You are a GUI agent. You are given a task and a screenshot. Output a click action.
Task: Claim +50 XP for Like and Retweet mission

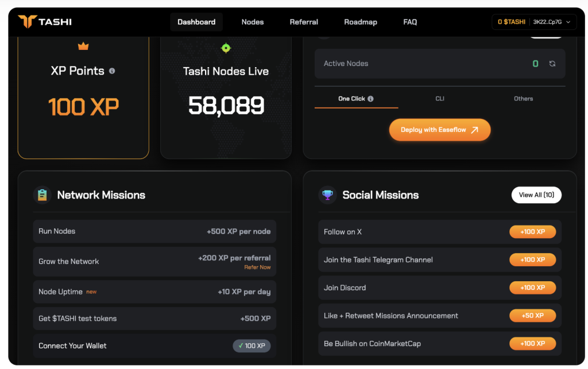tap(532, 316)
